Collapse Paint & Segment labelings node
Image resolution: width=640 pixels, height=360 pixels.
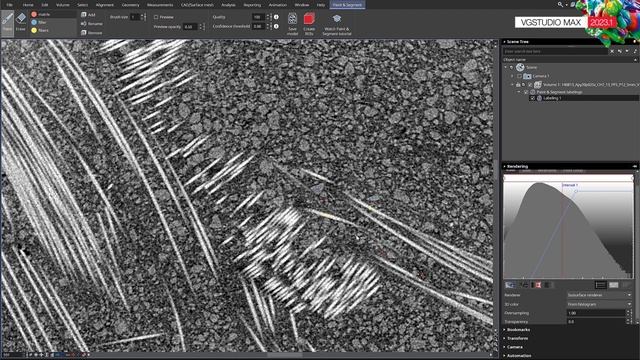coord(519,92)
